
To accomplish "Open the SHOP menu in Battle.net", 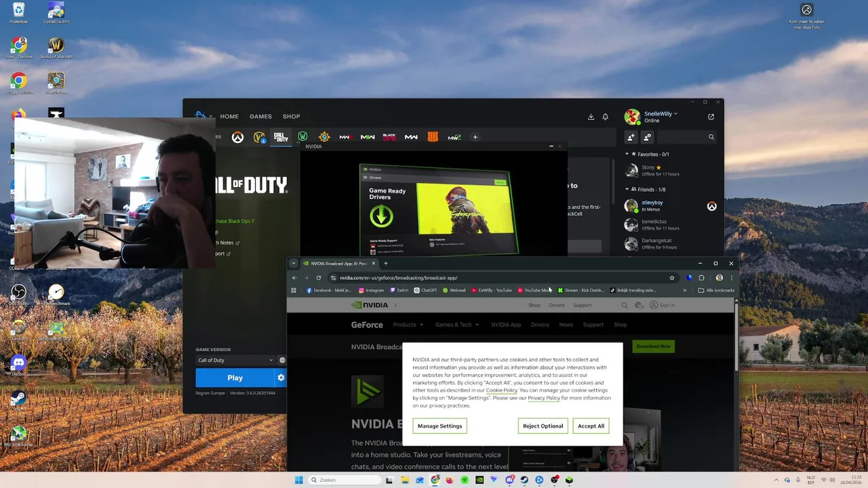I will tap(292, 117).
